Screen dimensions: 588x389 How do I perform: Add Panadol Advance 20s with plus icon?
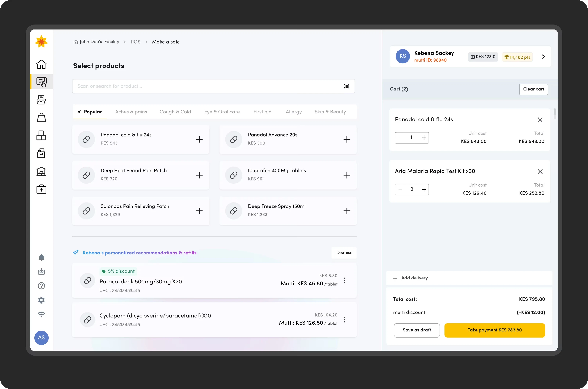point(347,139)
